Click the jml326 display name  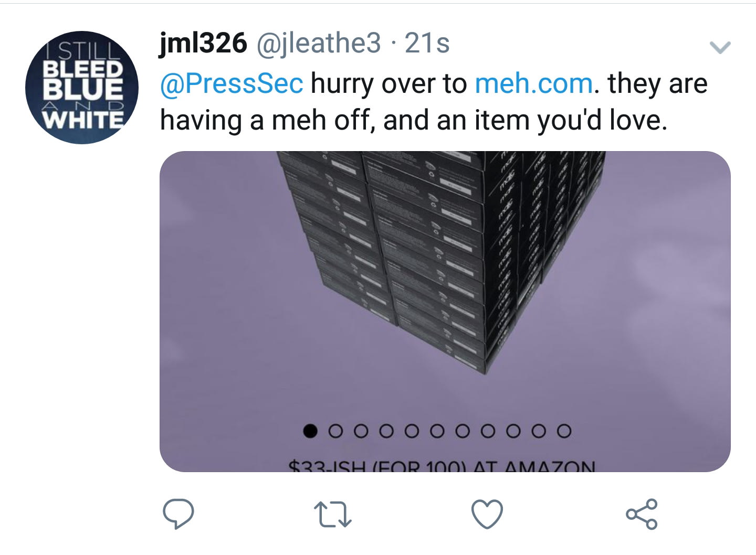(x=203, y=43)
